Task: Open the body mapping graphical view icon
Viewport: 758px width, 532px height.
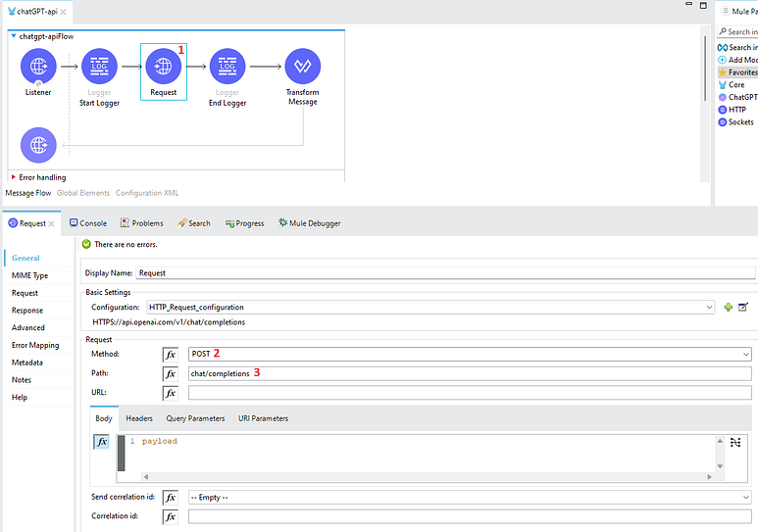Action: coord(735,442)
